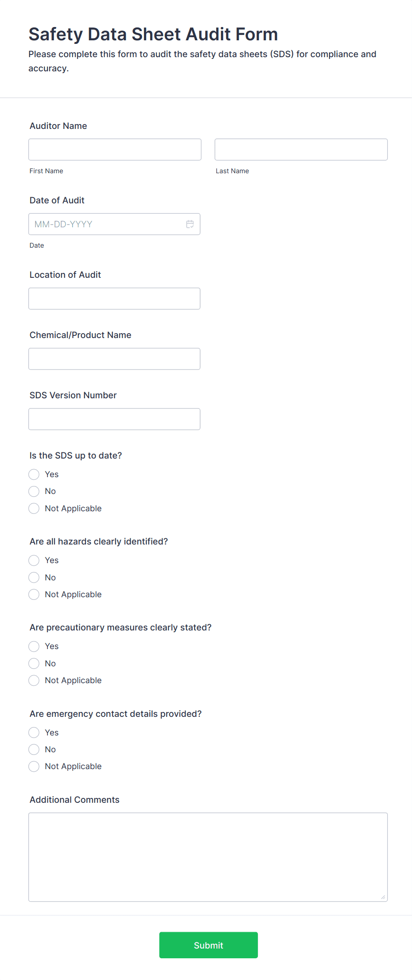Select the Date of Audit field
The width and height of the screenshot is (412, 980).
tap(106, 224)
